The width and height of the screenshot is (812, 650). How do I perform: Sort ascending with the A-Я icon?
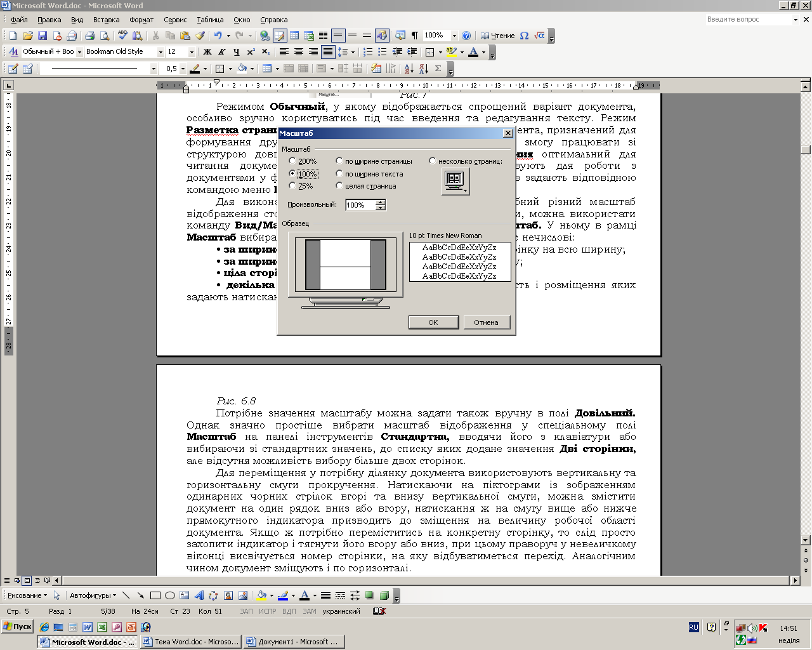[409, 69]
